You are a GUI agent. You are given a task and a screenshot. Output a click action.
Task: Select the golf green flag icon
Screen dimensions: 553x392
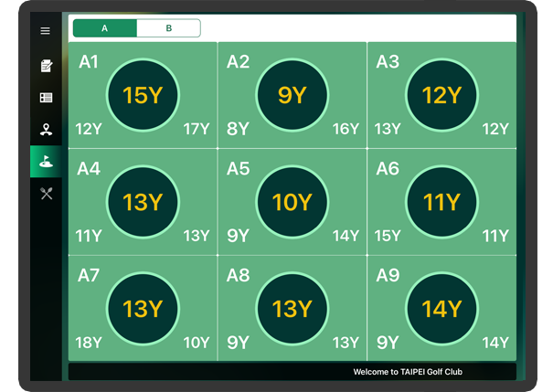point(46,162)
